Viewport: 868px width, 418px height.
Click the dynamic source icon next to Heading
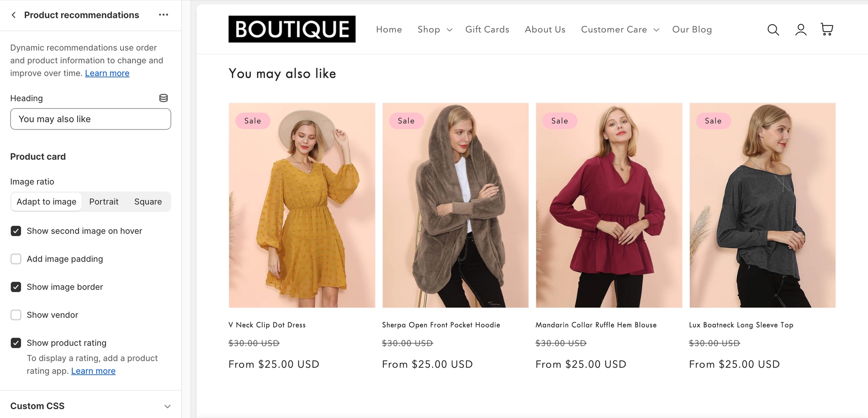coord(164,98)
